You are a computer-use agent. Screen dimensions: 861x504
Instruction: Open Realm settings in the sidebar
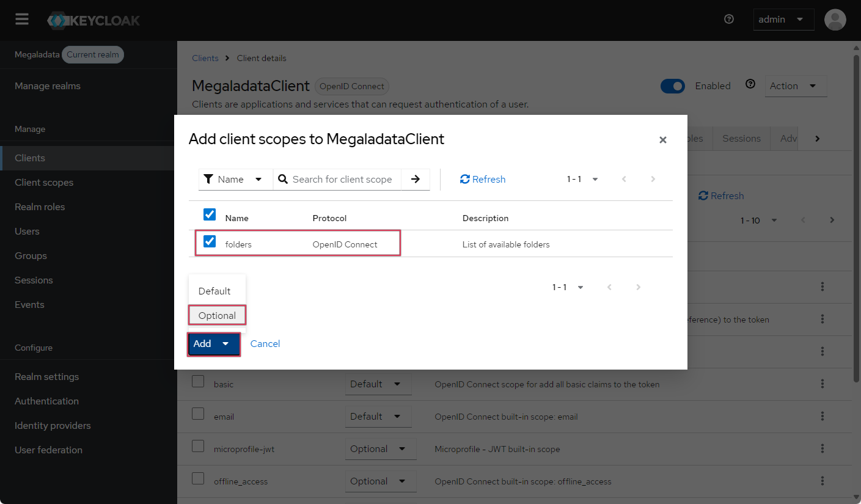click(x=89, y=377)
